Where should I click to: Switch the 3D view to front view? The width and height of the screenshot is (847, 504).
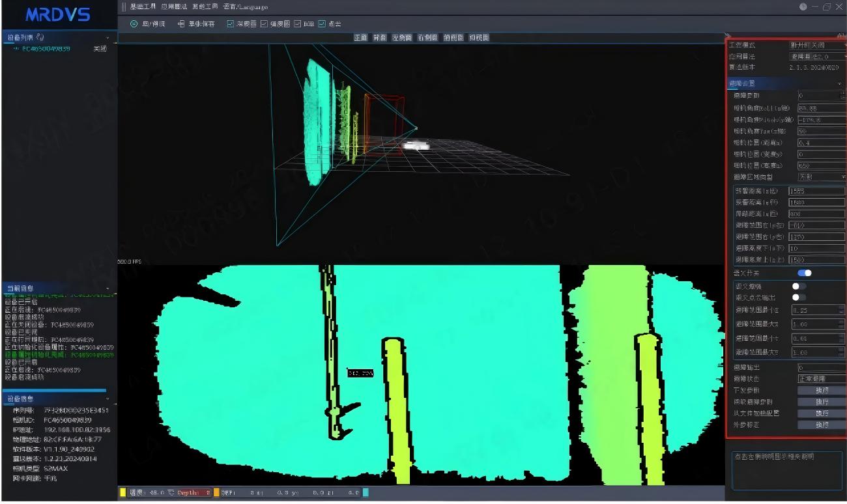point(360,38)
